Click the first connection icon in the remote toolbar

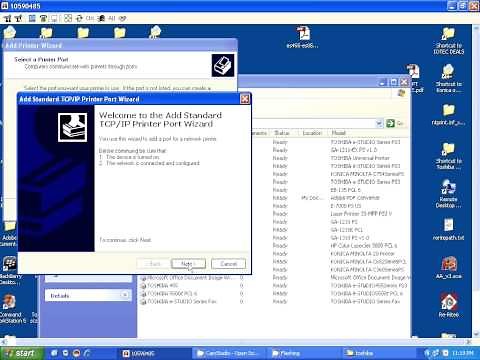point(8,18)
